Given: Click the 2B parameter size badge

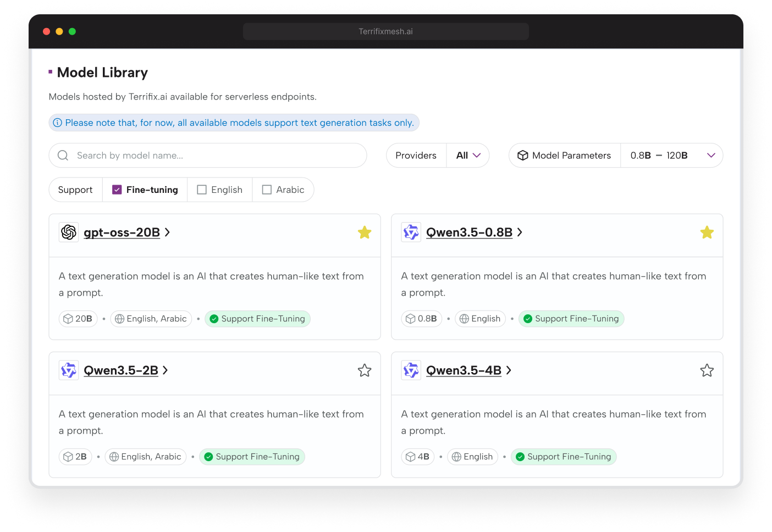Looking at the screenshot, I should (75, 457).
